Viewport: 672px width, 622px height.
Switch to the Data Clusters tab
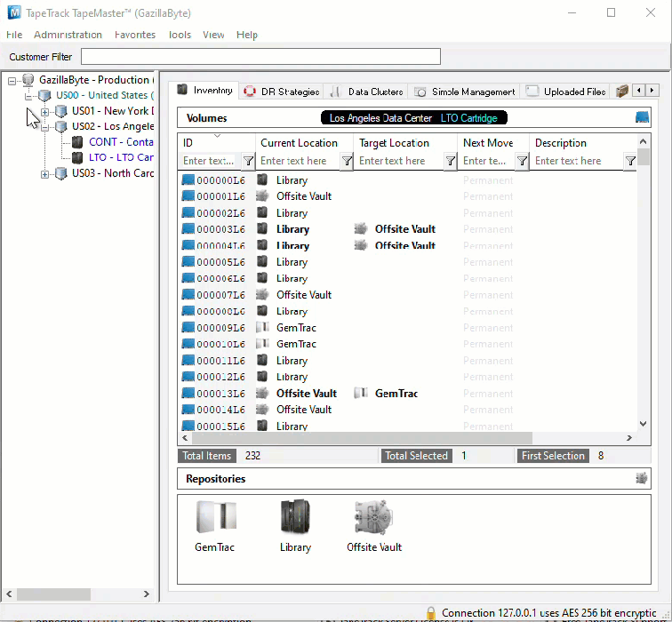click(367, 92)
